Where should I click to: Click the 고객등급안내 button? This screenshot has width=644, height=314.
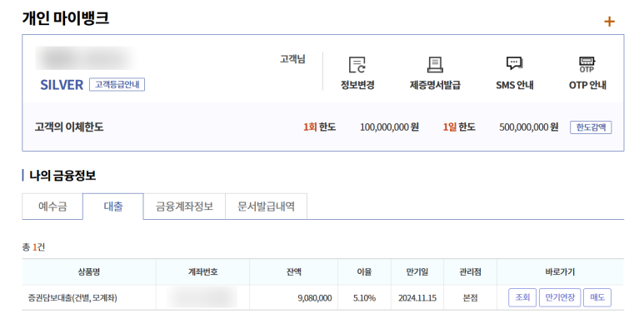pos(117,85)
